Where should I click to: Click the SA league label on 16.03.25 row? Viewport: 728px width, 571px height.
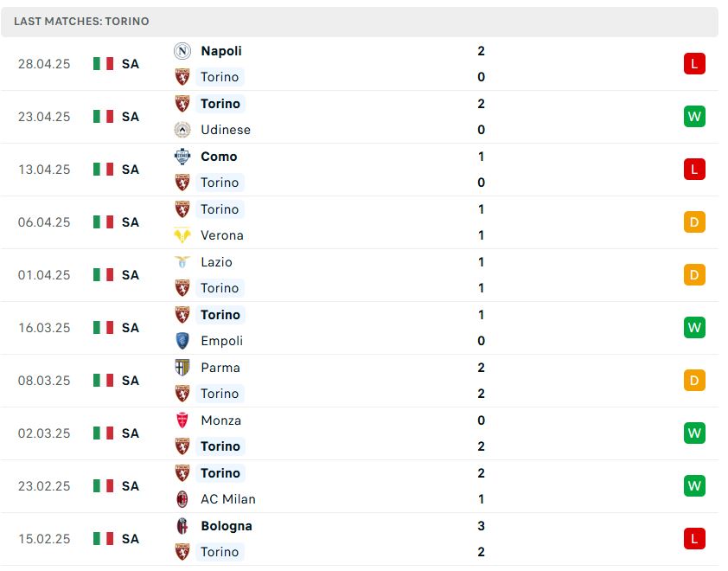(131, 328)
